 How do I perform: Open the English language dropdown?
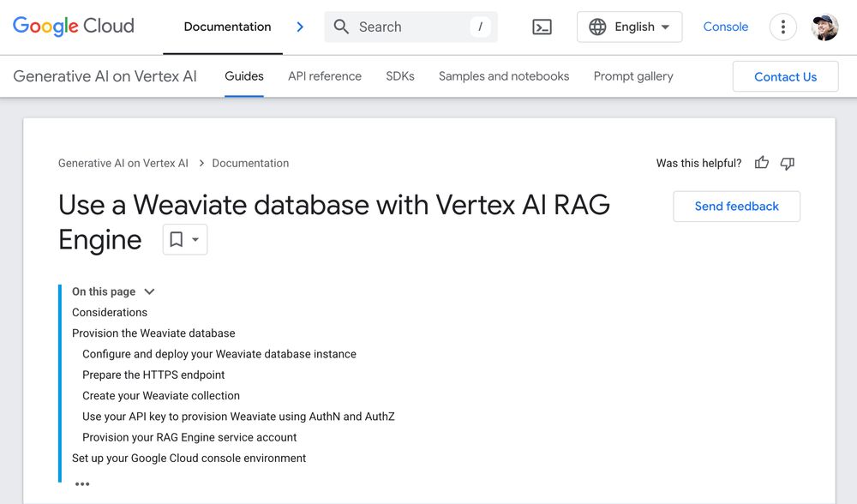(x=629, y=27)
